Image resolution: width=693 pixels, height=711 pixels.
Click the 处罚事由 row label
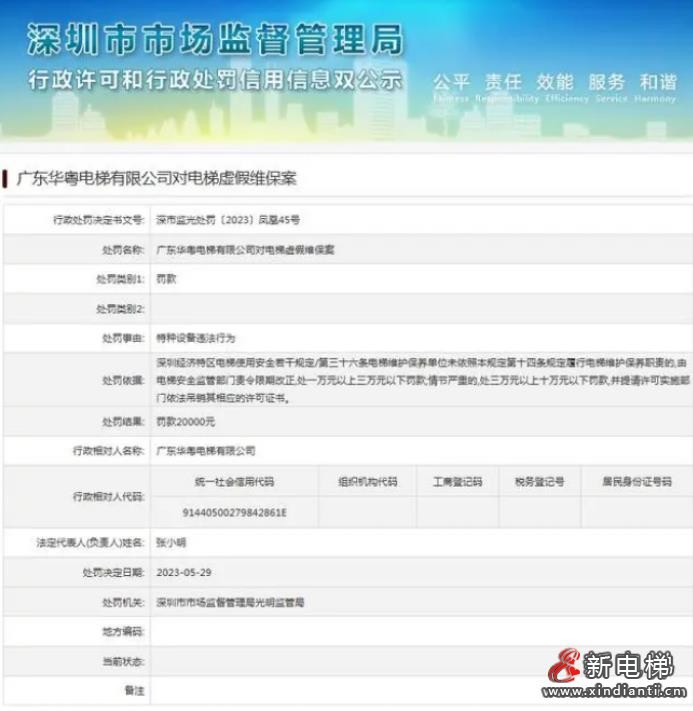click(x=123, y=338)
